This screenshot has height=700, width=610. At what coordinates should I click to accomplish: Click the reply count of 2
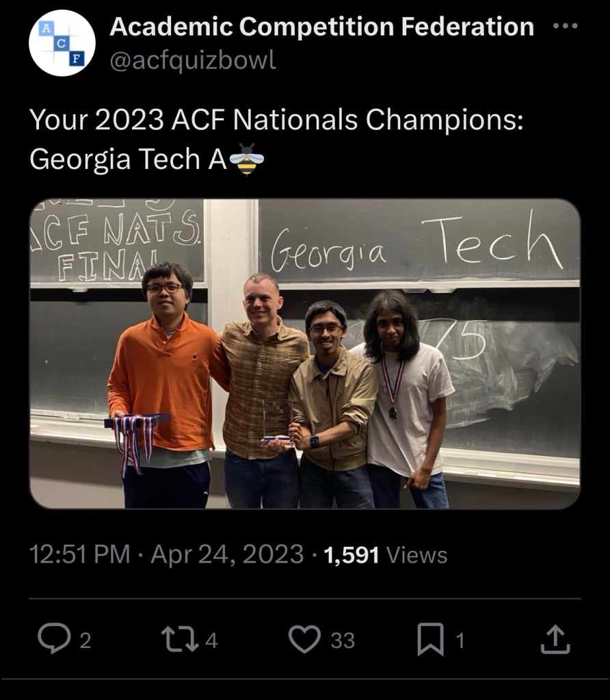coord(85,640)
